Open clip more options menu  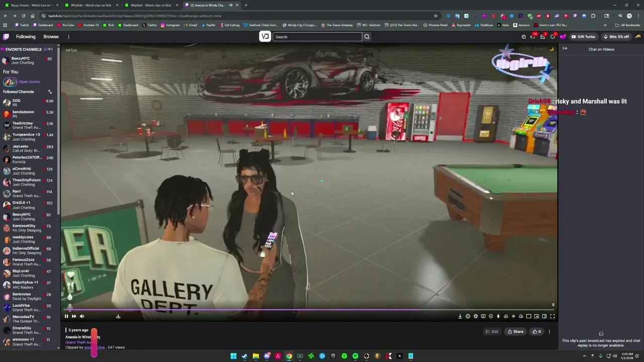coord(549,331)
